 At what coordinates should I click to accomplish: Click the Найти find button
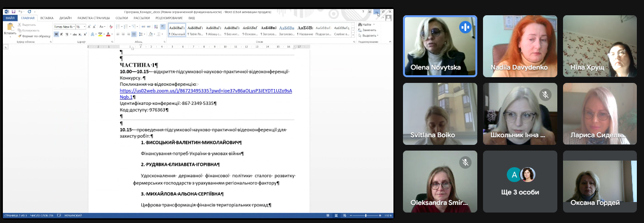coord(365,24)
